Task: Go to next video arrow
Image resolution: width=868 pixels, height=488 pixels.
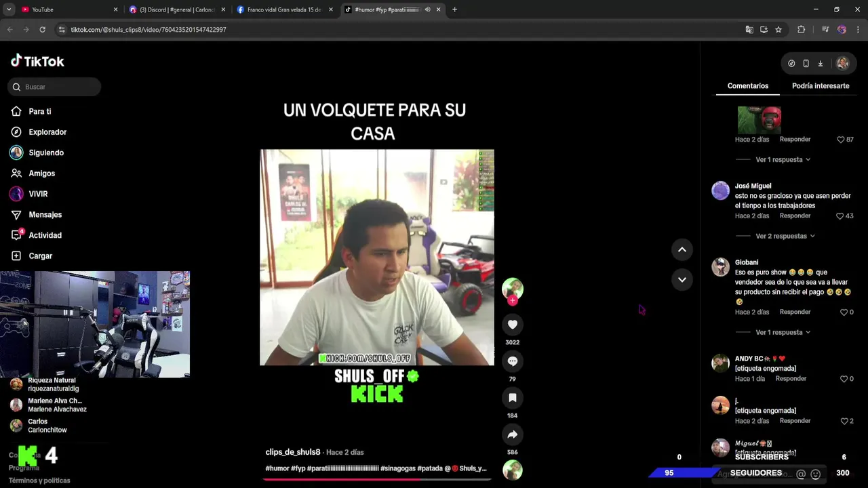Action: click(x=682, y=279)
